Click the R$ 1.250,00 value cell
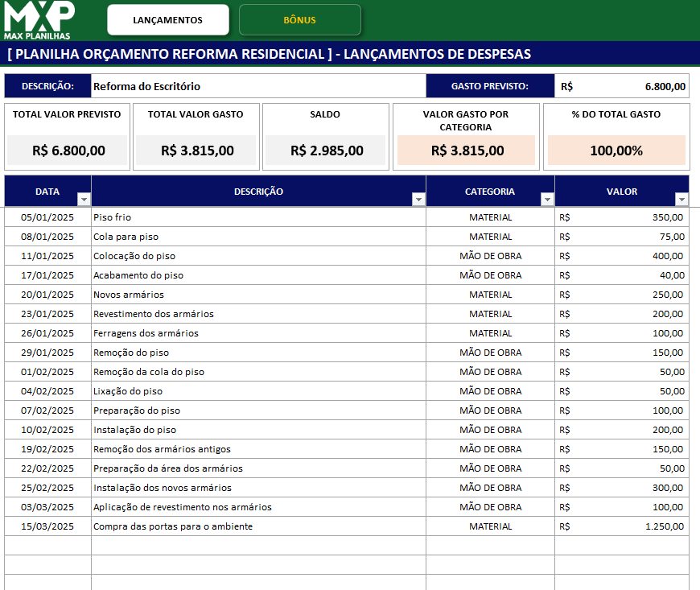The image size is (700, 590). tap(636, 526)
